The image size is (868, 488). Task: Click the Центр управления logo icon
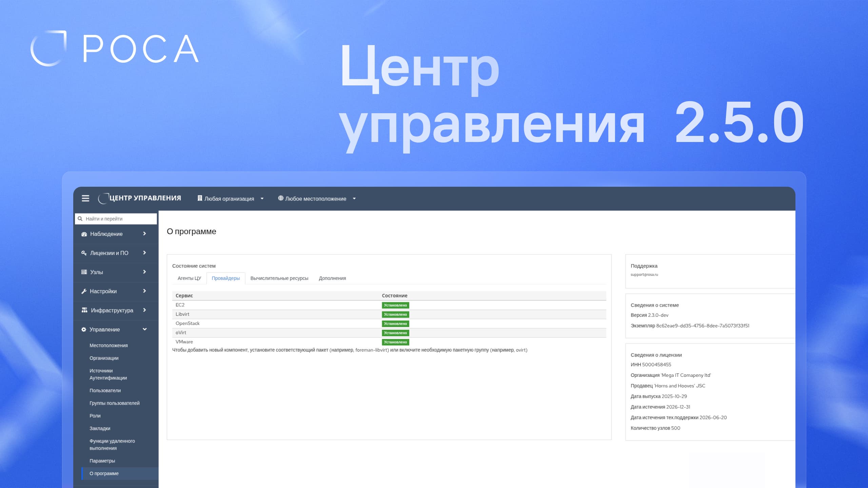pos(103,199)
